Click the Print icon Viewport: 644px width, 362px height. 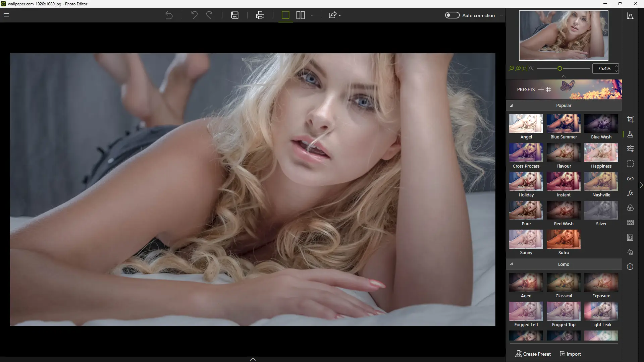point(260,15)
